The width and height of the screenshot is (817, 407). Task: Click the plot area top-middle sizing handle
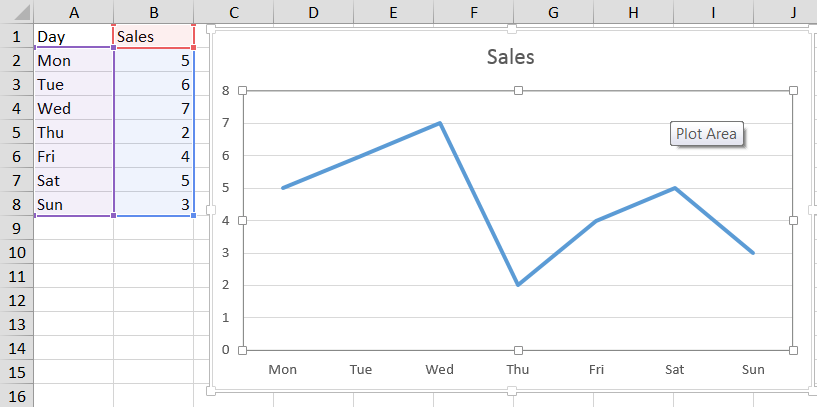click(x=518, y=91)
